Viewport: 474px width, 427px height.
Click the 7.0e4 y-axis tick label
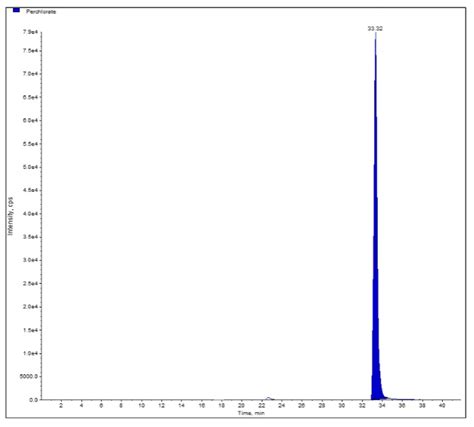(30, 74)
